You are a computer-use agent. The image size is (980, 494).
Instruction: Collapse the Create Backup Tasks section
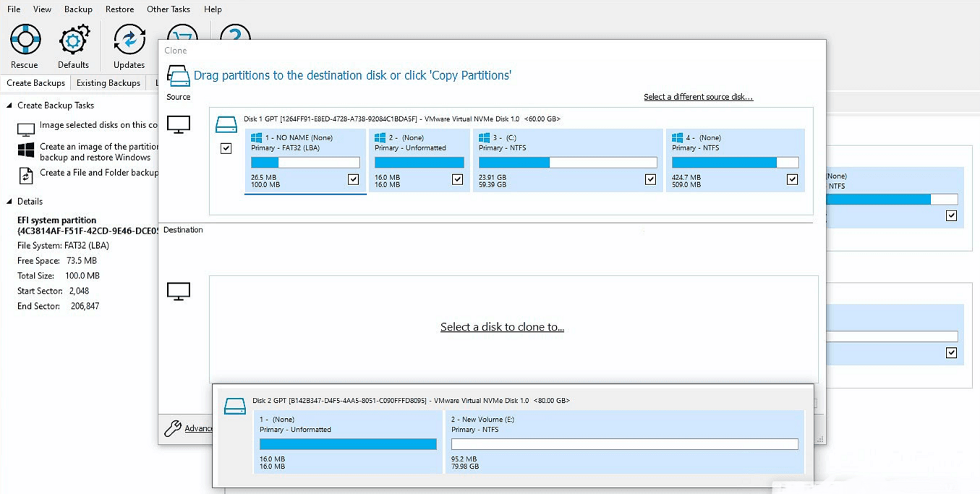tap(9, 106)
